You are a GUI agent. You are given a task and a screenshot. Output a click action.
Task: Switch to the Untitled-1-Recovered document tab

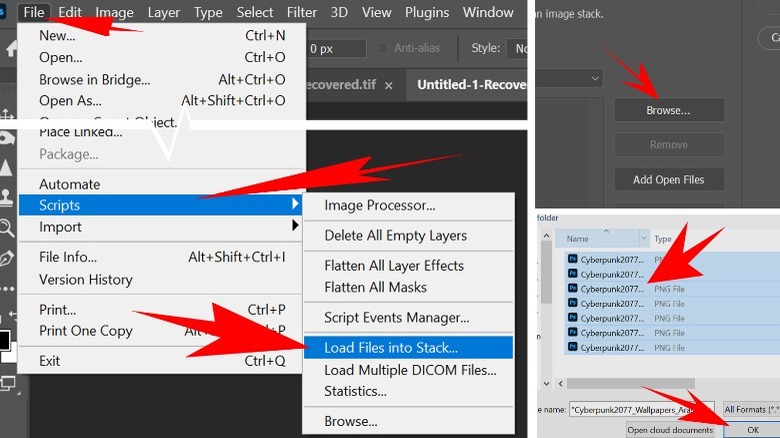pos(468,85)
